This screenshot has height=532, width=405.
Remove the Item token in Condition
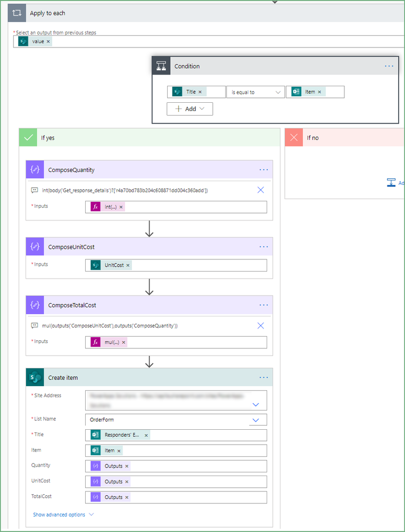319,92
